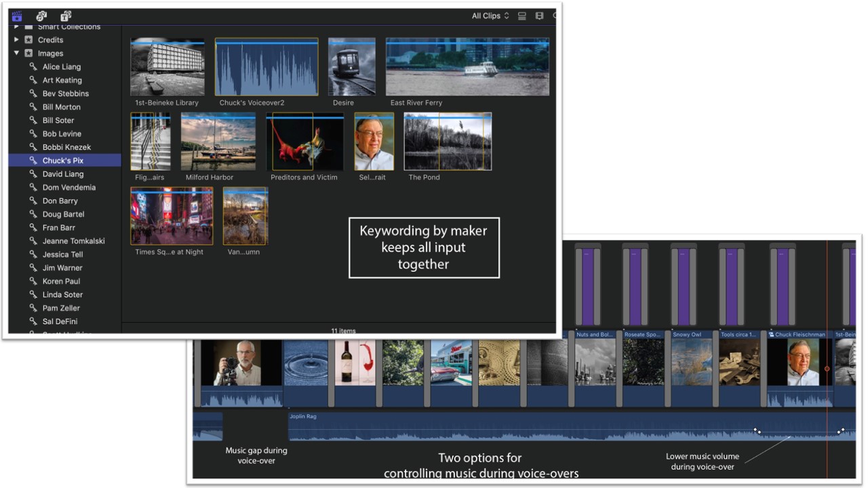
Task: Collapse the Images event disclosure triangle
Action: (x=17, y=54)
